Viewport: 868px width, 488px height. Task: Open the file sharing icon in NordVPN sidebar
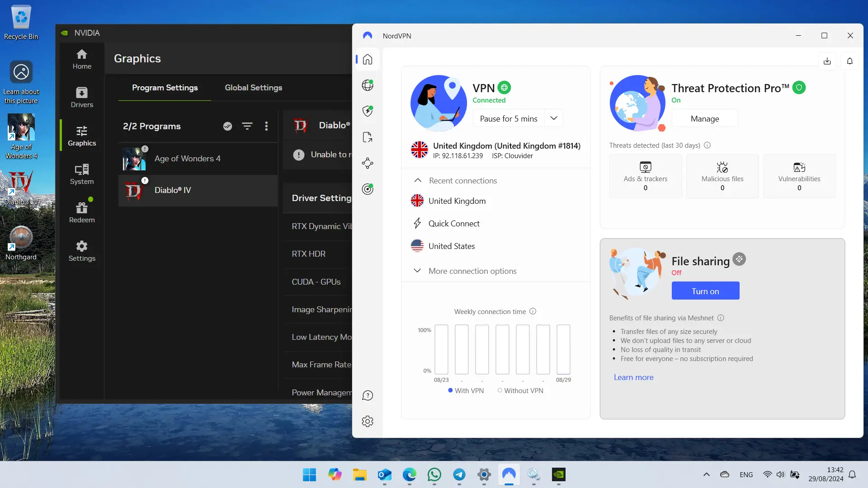[x=368, y=137]
